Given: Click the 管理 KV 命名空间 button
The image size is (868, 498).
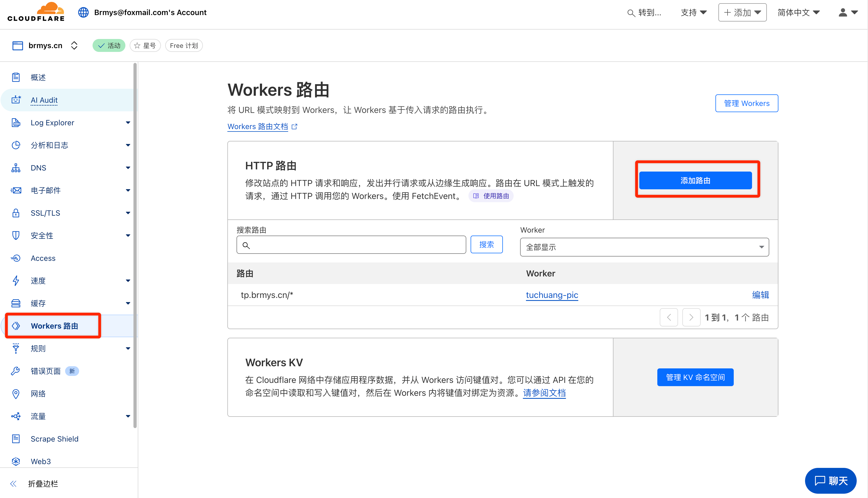Looking at the screenshot, I should coord(695,377).
